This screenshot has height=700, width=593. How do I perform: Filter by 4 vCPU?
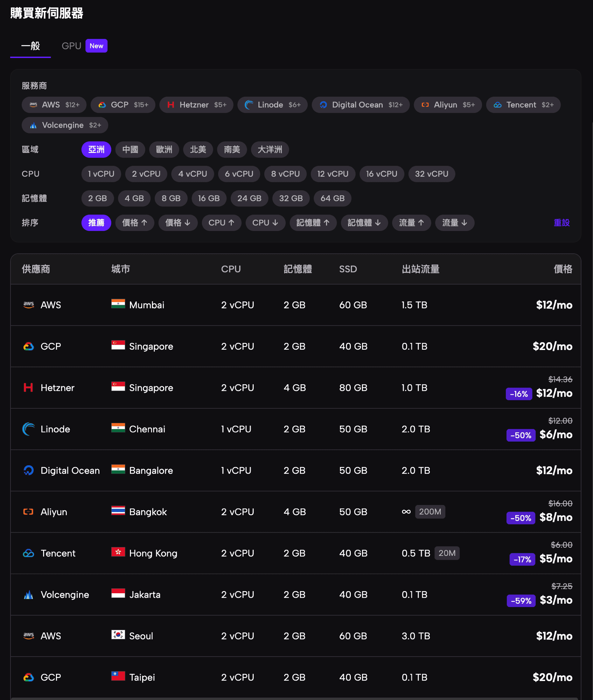tap(193, 174)
